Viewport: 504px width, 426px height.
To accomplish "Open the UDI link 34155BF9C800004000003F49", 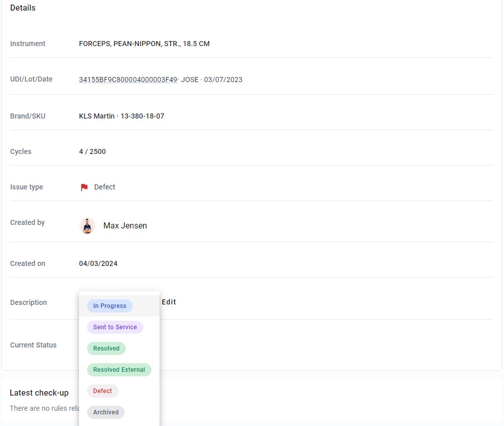I will point(128,80).
